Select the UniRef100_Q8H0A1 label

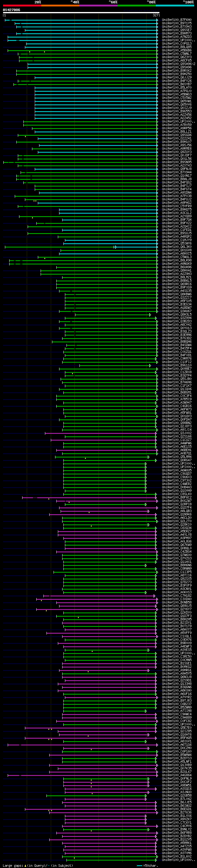tap(177, 271)
